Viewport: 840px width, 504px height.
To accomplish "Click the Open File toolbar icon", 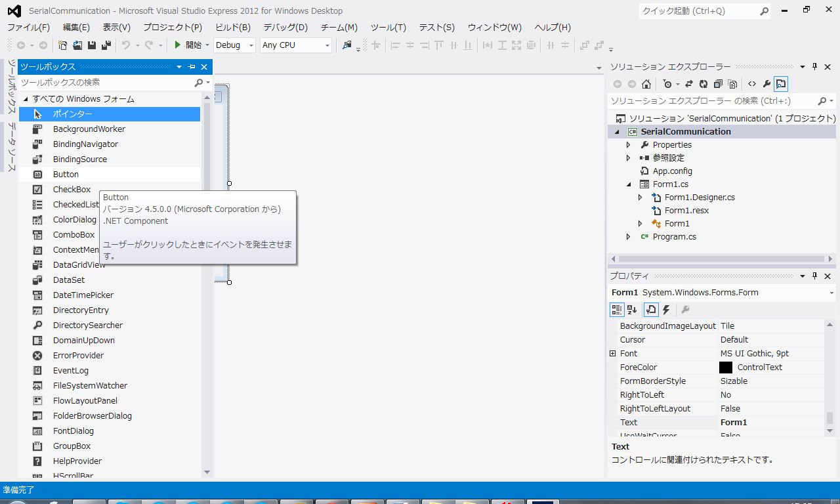I will point(77,45).
